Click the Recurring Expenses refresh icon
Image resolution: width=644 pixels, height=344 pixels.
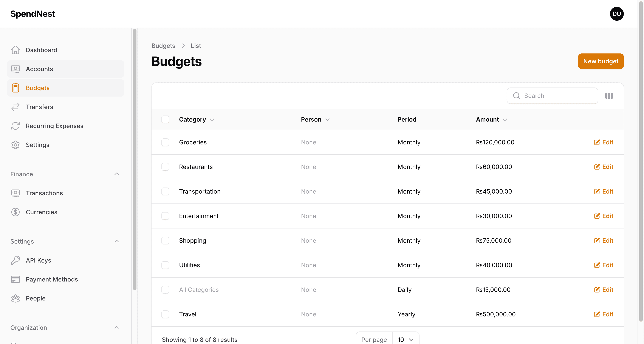[x=15, y=126]
